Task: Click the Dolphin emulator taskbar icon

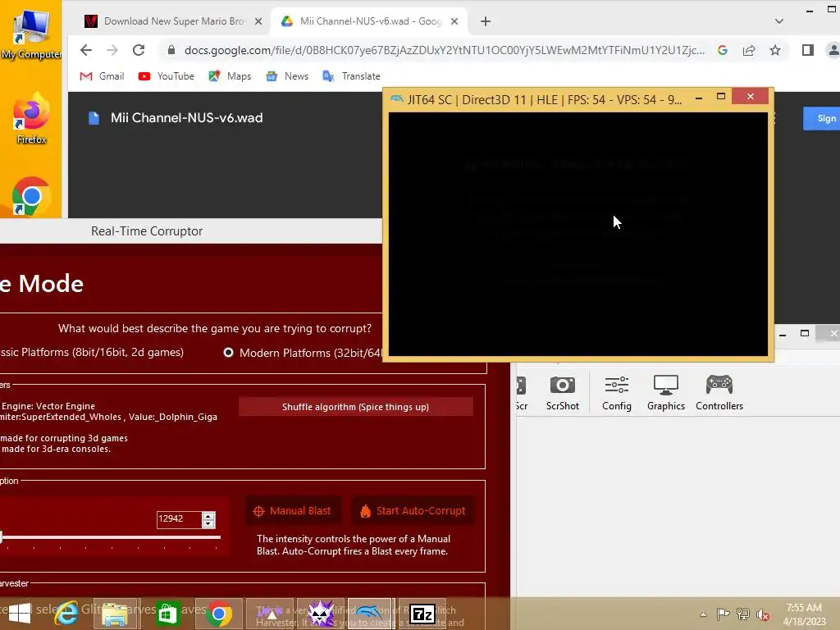Action: click(370, 614)
